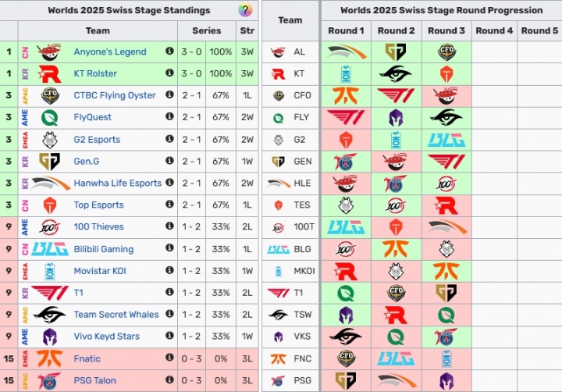The image size is (562, 392).
Task: Open the Vivo Keyd Stars link
Action: pos(106,337)
